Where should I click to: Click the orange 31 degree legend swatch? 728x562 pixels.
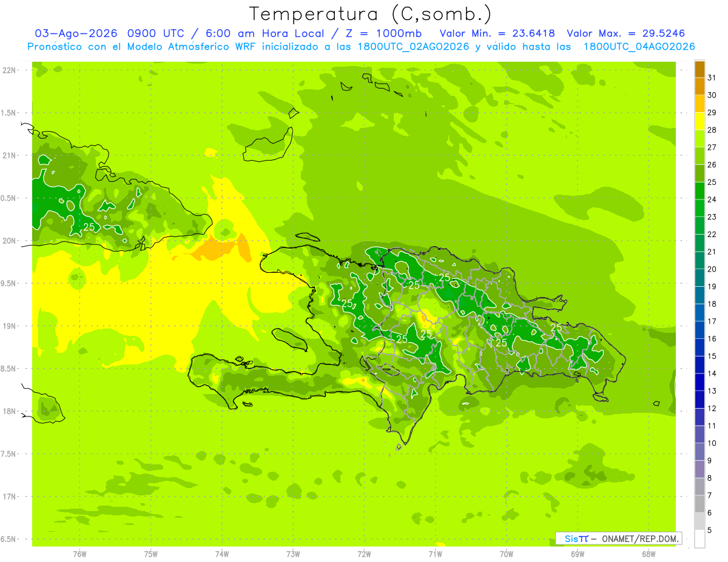(x=699, y=69)
